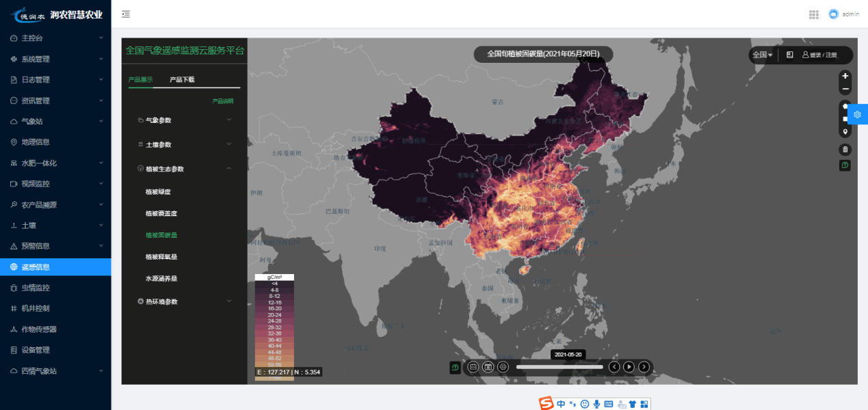868x410 pixels.
Task: Click the trash icon to clear drawings
Action: [x=845, y=150]
